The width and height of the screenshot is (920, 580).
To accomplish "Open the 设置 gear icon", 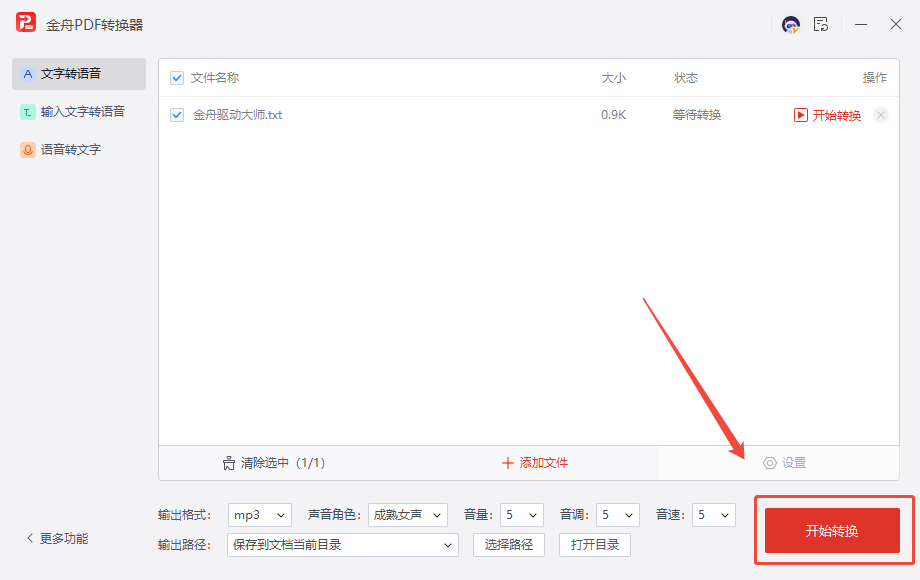I will (x=770, y=463).
